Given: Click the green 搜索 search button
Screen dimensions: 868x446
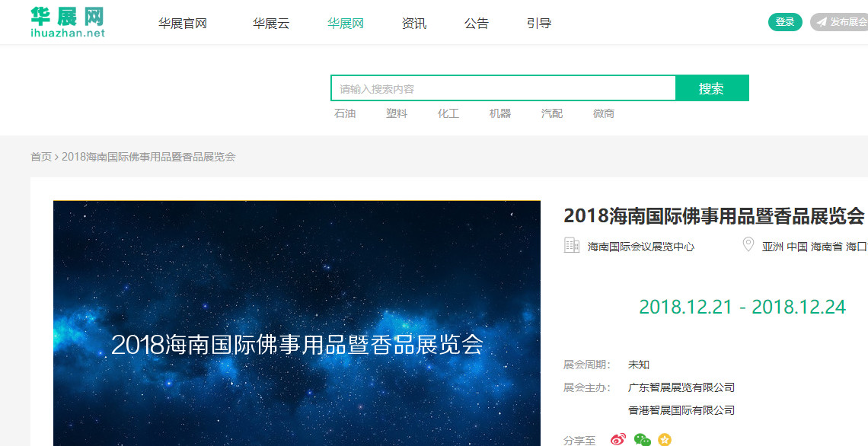Looking at the screenshot, I should [x=712, y=88].
